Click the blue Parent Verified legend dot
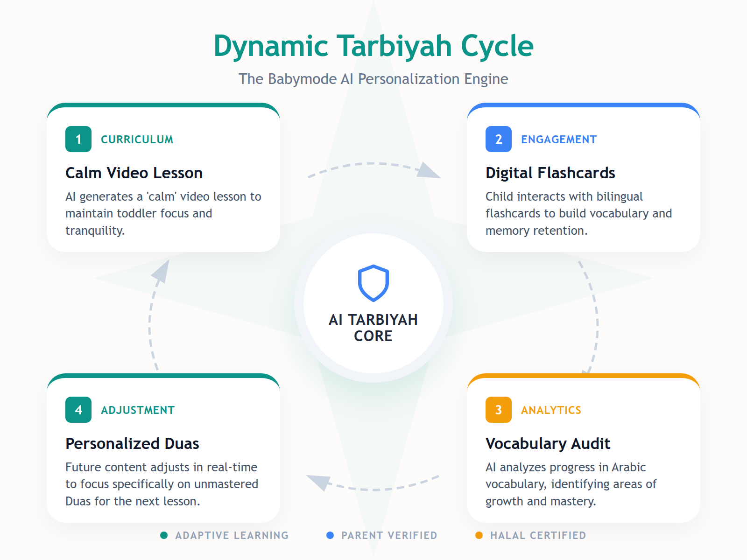 tap(330, 535)
